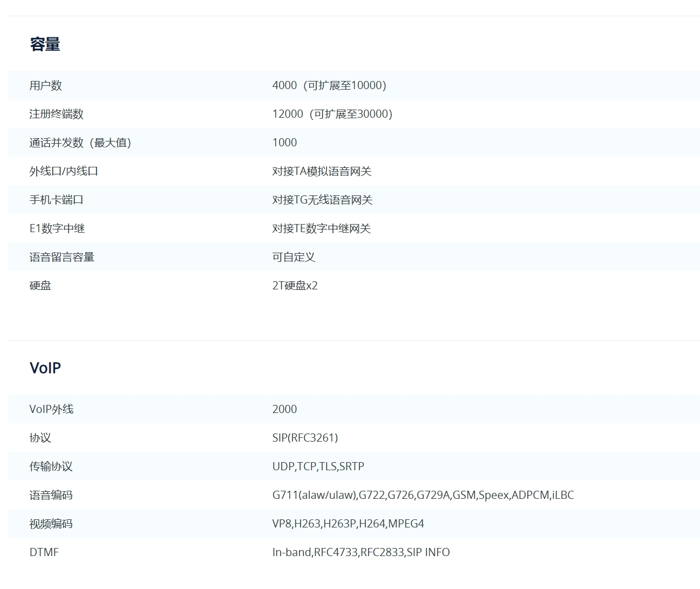Click the G711 audio codec list
This screenshot has width=700, height=589.
[x=423, y=495]
